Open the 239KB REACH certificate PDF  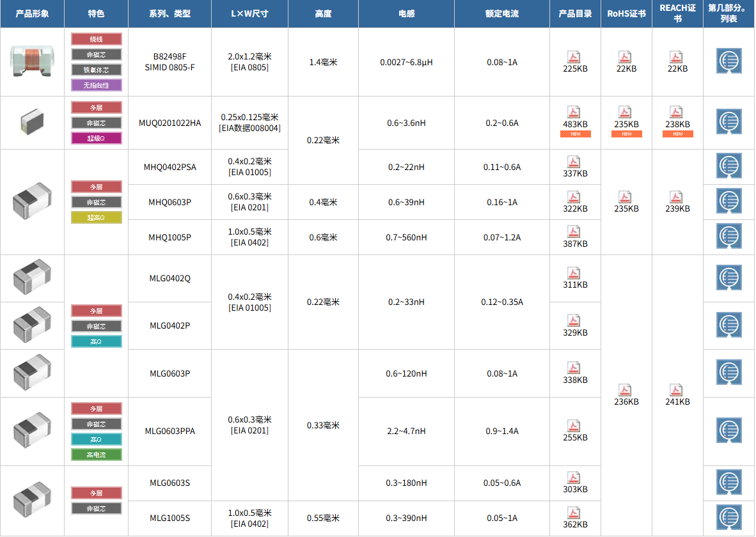click(676, 197)
